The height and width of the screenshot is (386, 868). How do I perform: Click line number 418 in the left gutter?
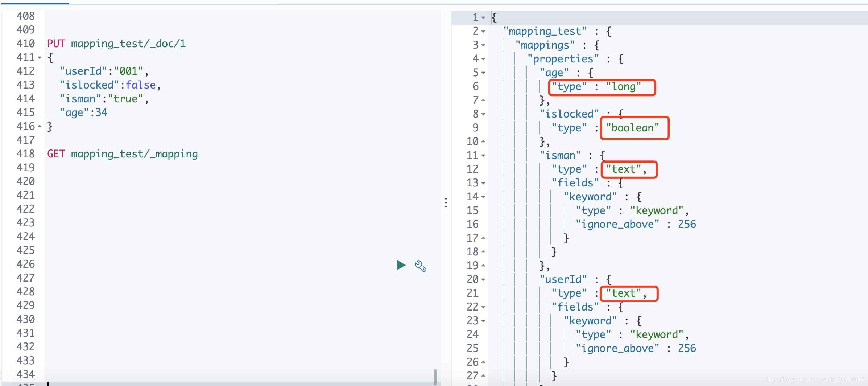point(26,154)
